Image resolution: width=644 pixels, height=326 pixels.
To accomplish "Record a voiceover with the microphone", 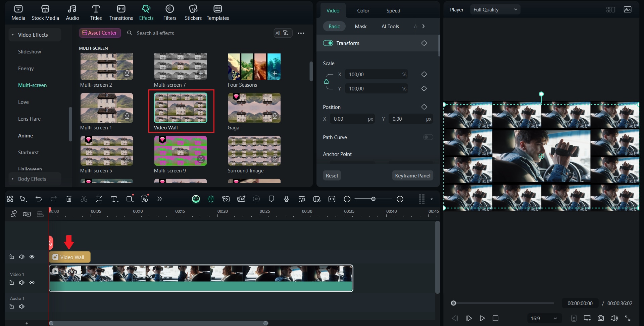I will click(286, 199).
